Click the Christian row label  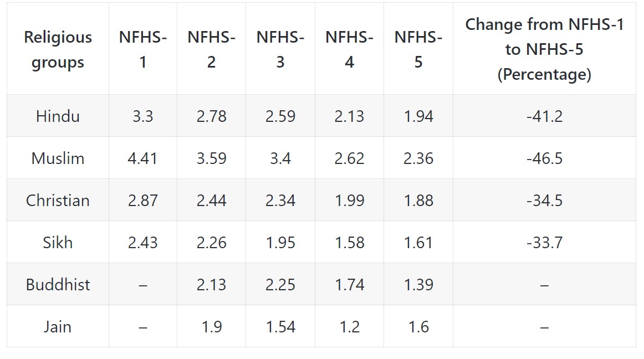[58, 201]
